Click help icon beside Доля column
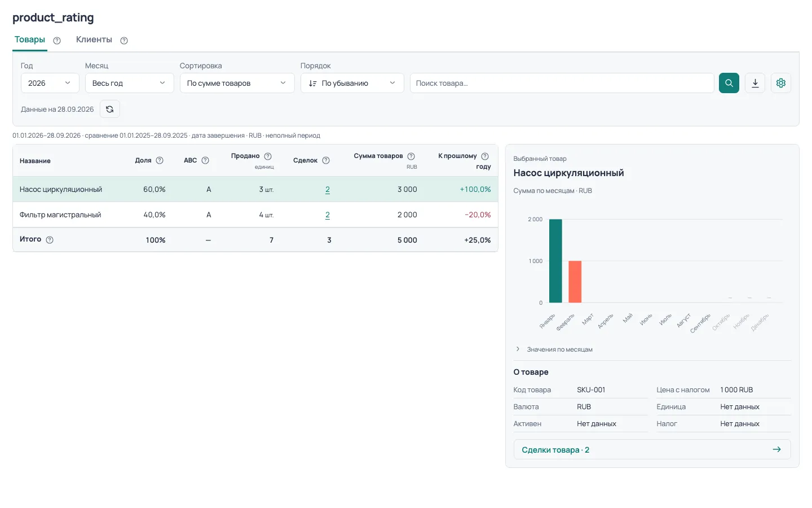The height and width of the screenshot is (508, 812). [x=160, y=160]
